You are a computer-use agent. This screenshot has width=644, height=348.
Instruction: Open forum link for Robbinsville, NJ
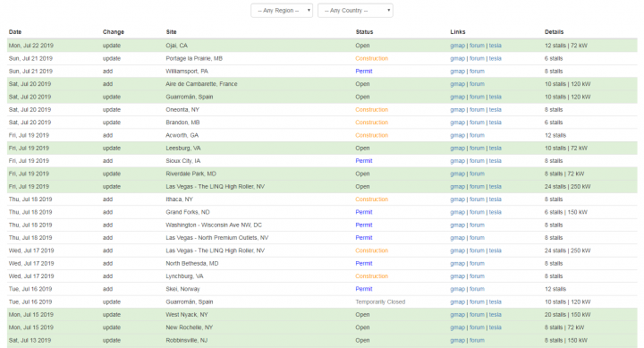pyautogui.click(x=477, y=340)
